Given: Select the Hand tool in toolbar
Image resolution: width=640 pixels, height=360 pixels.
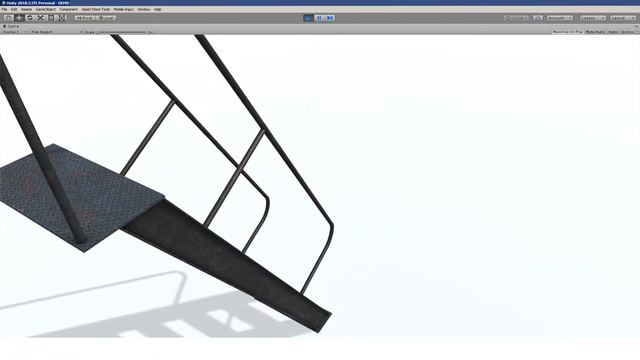Looking at the screenshot, I should pyautogui.click(x=8, y=18).
